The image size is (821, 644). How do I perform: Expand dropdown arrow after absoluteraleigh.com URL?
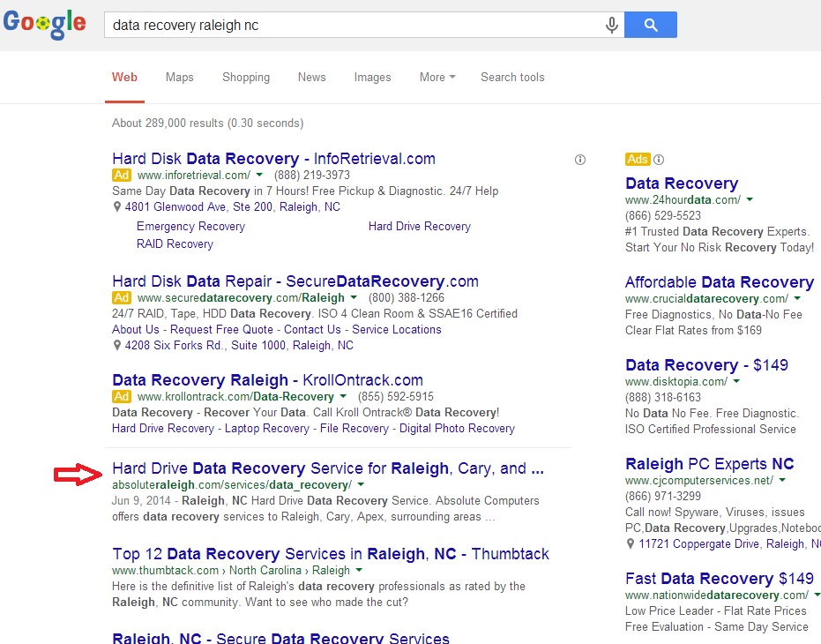(x=361, y=484)
